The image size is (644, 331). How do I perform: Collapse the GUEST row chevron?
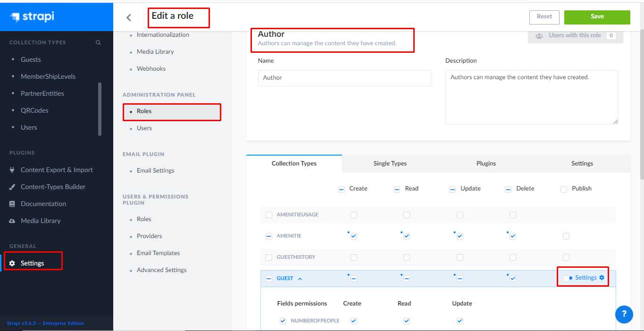300,279
